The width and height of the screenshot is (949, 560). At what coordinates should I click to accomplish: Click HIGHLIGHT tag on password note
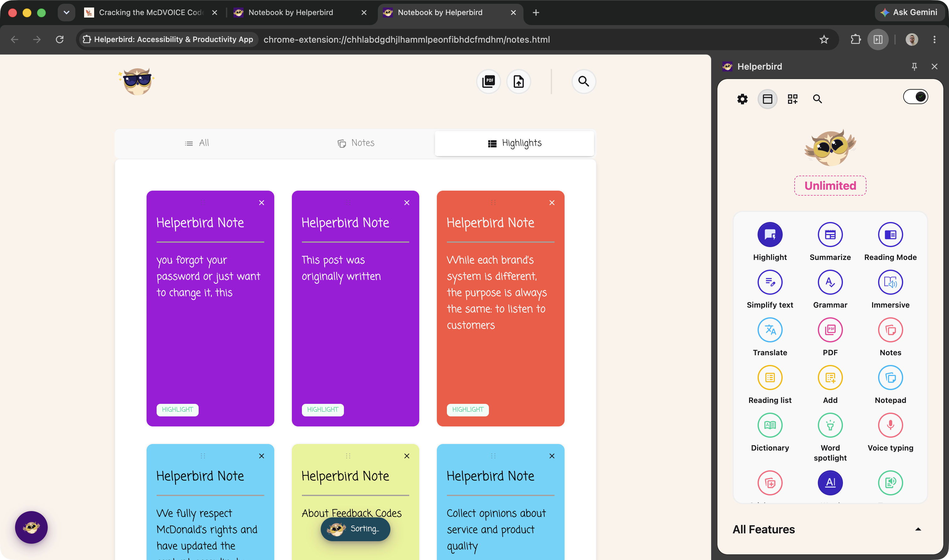[x=178, y=410]
